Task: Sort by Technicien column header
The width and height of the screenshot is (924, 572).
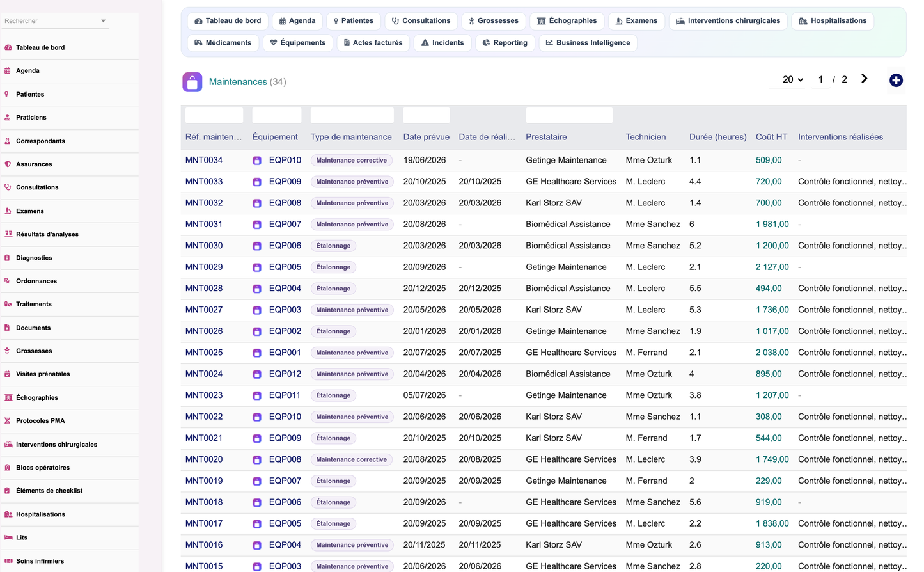Action: (646, 137)
